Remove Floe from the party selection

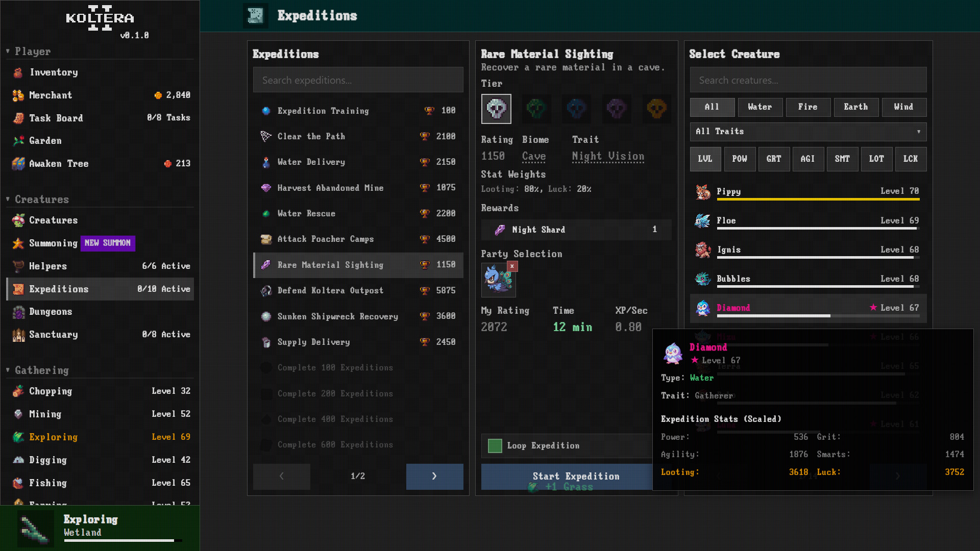pos(512,266)
